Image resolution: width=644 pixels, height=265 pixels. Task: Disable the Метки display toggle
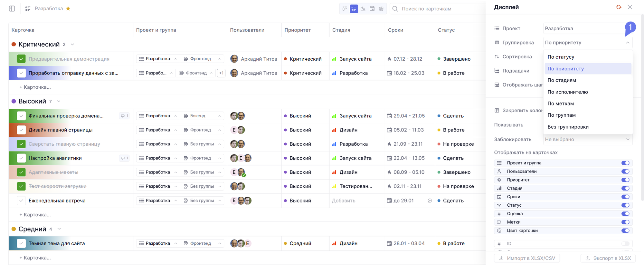[625, 222]
